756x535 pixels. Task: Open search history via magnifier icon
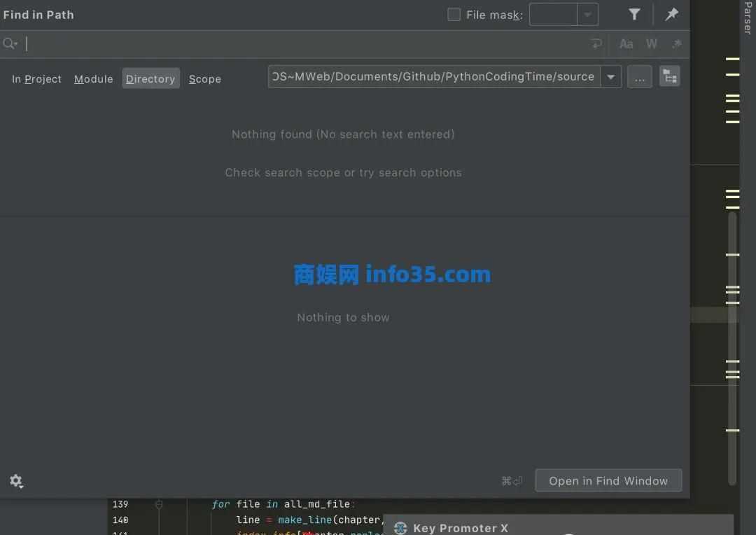click(10, 44)
